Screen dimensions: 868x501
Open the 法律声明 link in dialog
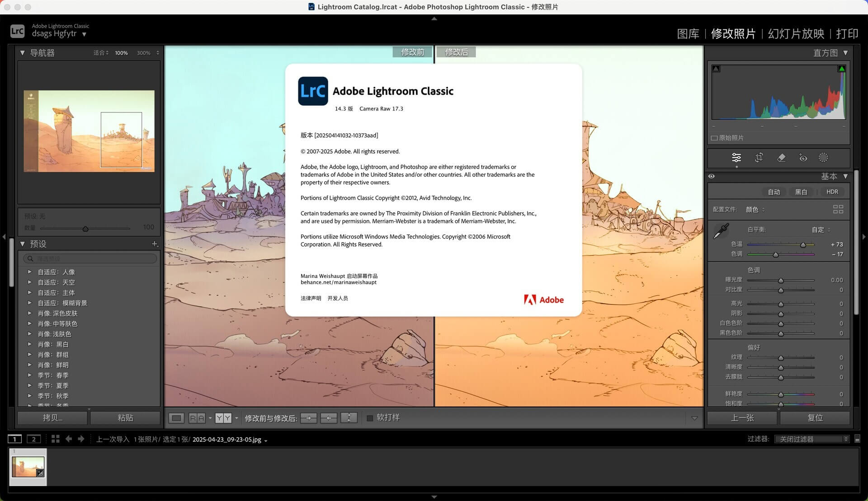(x=311, y=298)
